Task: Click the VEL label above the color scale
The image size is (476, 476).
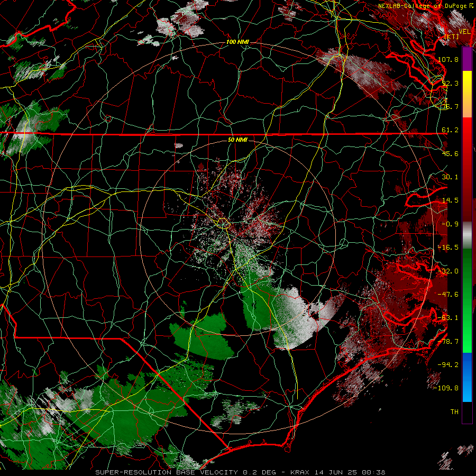Action: click(465, 32)
